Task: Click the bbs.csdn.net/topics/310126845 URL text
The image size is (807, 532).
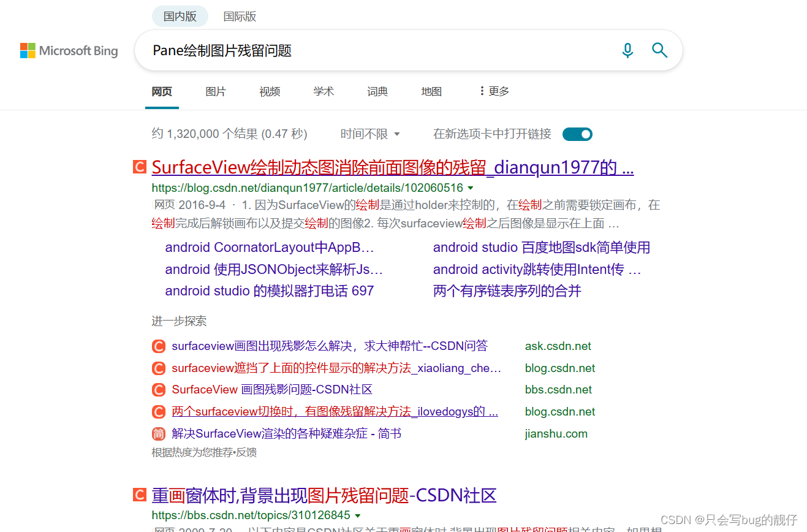Action: pyautogui.click(x=251, y=515)
